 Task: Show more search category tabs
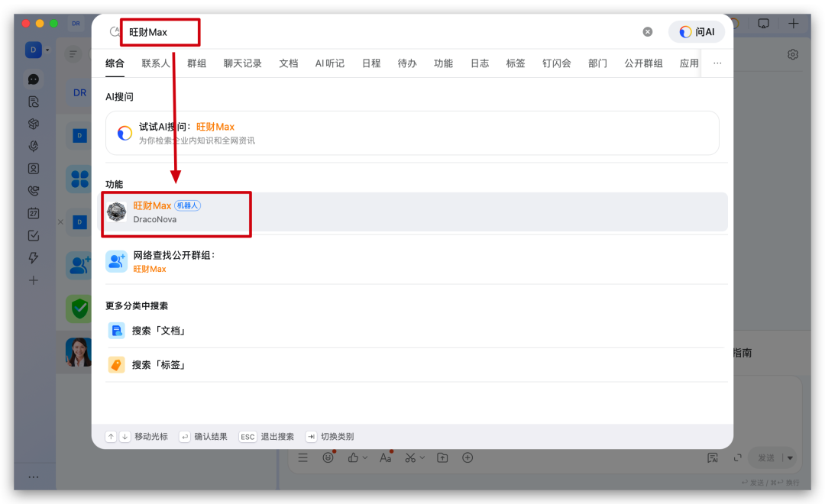click(717, 63)
